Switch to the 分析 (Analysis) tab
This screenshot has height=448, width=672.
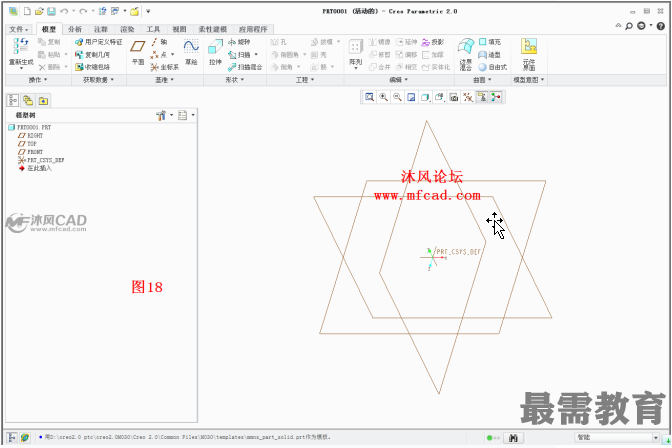pyautogui.click(x=75, y=29)
